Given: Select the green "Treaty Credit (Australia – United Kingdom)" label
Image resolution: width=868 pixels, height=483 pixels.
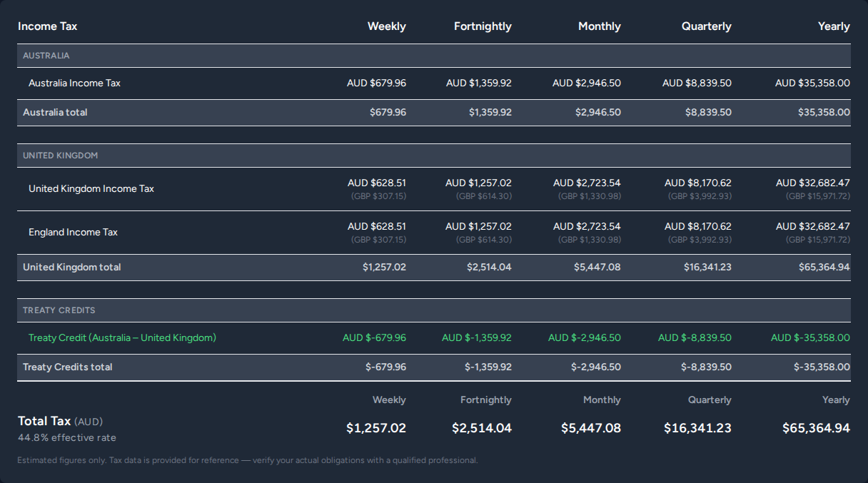Looking at the screenshot, I should [122, 337].
